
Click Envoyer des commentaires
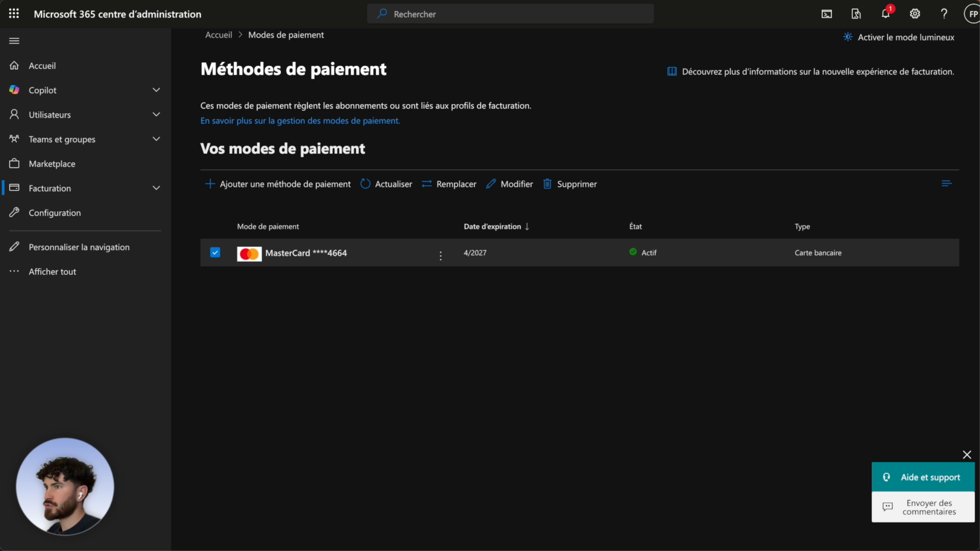point(923,507)
